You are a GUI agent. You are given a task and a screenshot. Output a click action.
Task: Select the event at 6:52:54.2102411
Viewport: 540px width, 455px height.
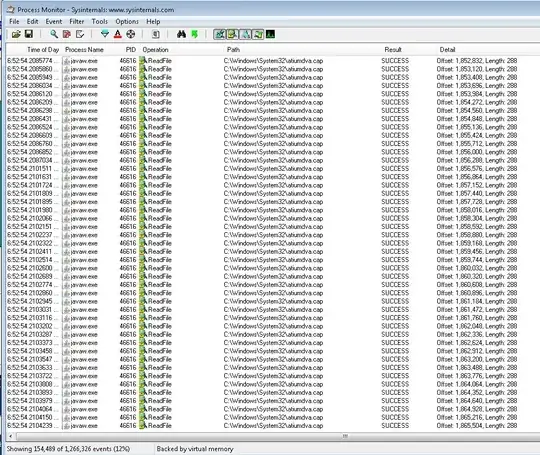point(273,251)
